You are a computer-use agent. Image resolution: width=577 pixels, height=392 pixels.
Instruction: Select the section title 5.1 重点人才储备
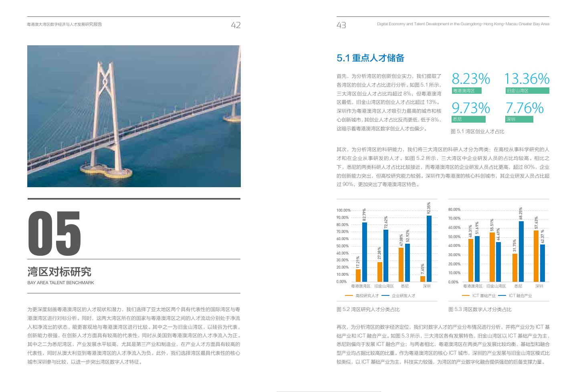click(370, 58)
